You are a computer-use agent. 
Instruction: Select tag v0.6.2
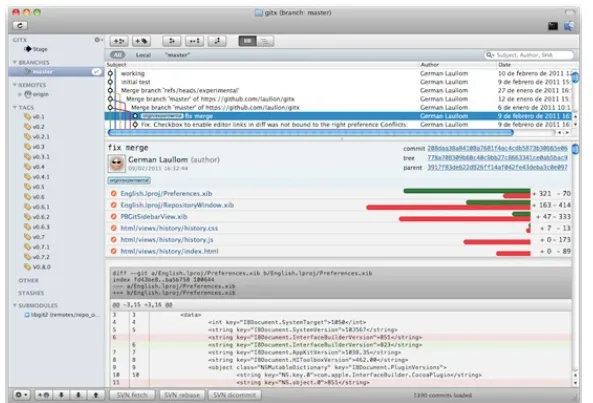[37, 217]
